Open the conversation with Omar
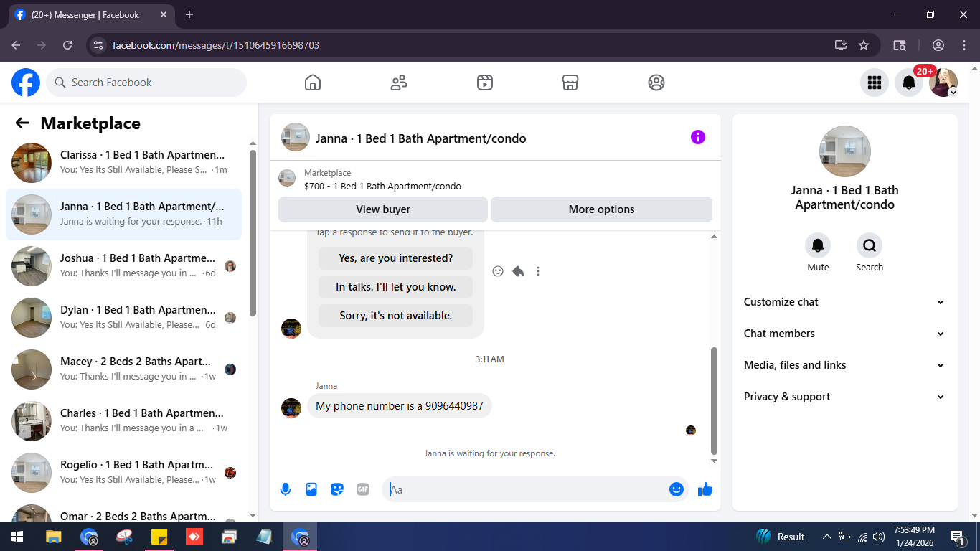Image resolution: width=980 pixels, height=551 pixels. (123, 511)
